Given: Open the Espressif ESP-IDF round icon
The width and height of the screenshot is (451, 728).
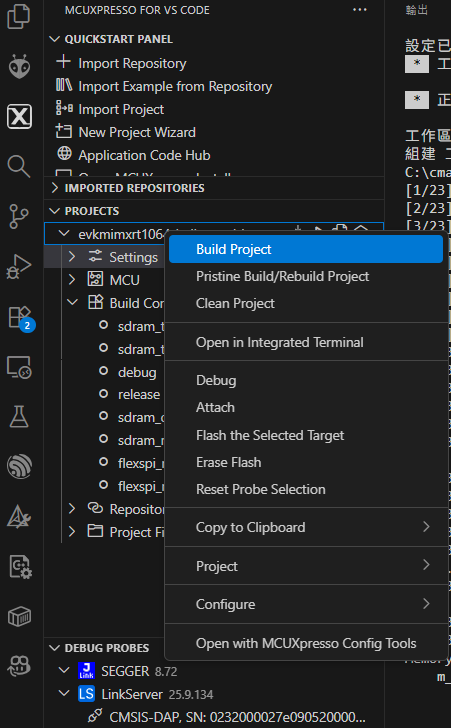Looking at the screenshot, I should click(x=19, y=466).
